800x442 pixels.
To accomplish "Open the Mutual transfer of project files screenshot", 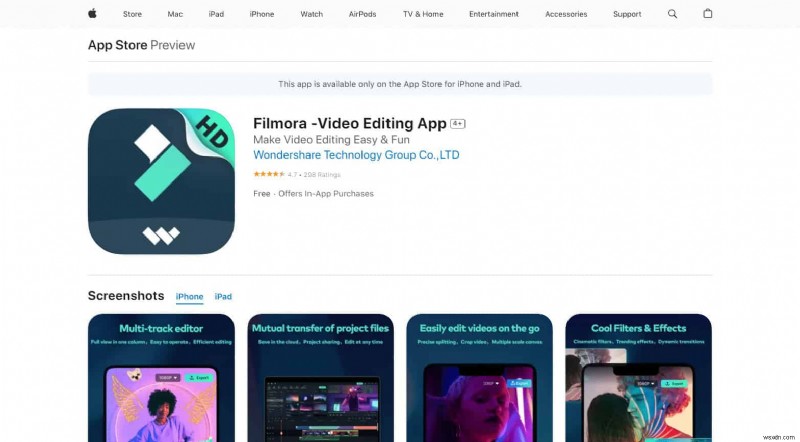I will pos(320,378).
